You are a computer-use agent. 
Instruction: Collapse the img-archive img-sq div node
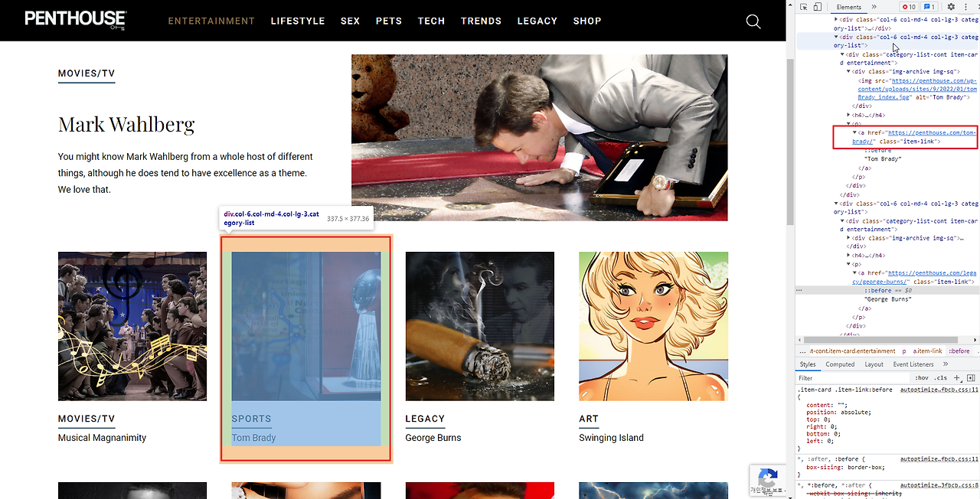[848, 71]
